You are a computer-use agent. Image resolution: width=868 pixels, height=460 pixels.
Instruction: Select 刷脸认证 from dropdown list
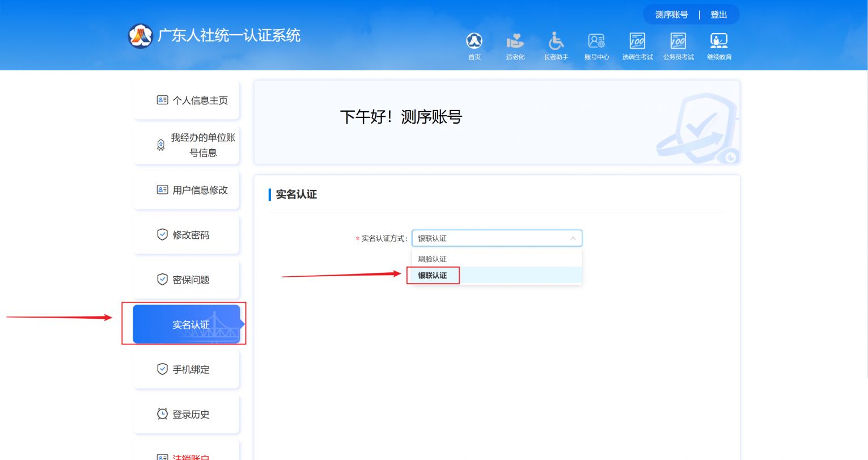coord(433,259)
